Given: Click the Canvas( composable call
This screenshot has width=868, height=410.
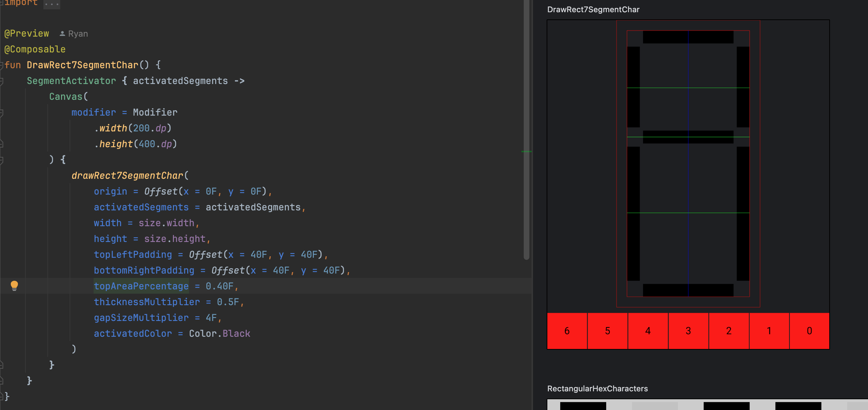Looking at the screenshot, I should tap(69, 97).
